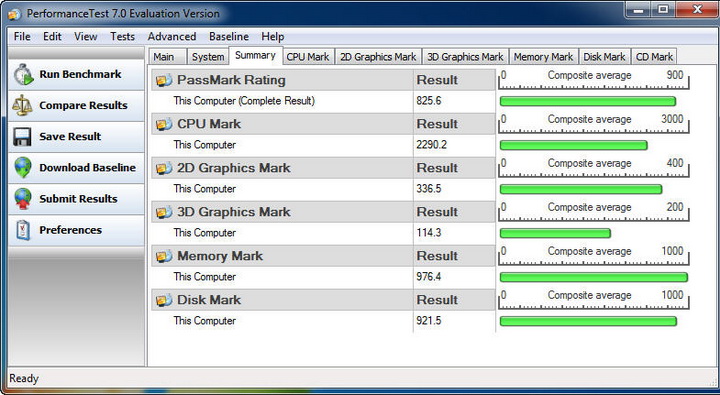
Task: Click the 825.6 PassMark result value
Action: point(429,101)
